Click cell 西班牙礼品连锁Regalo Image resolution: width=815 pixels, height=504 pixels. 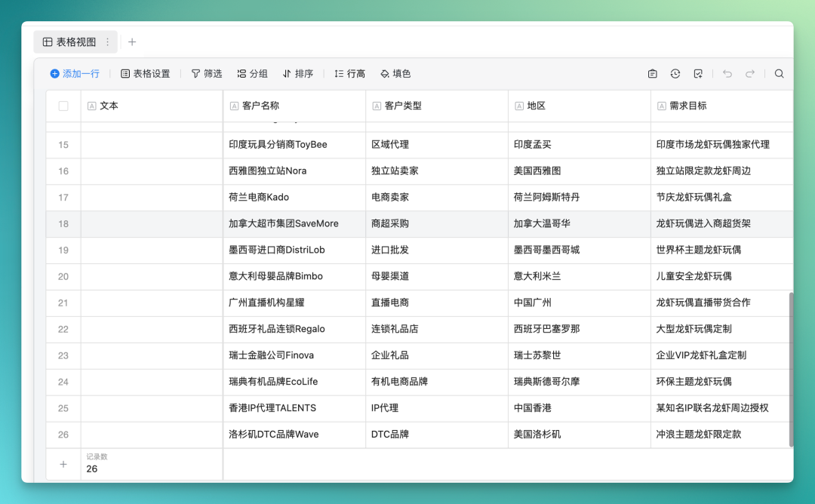click(x=294, y=330)
